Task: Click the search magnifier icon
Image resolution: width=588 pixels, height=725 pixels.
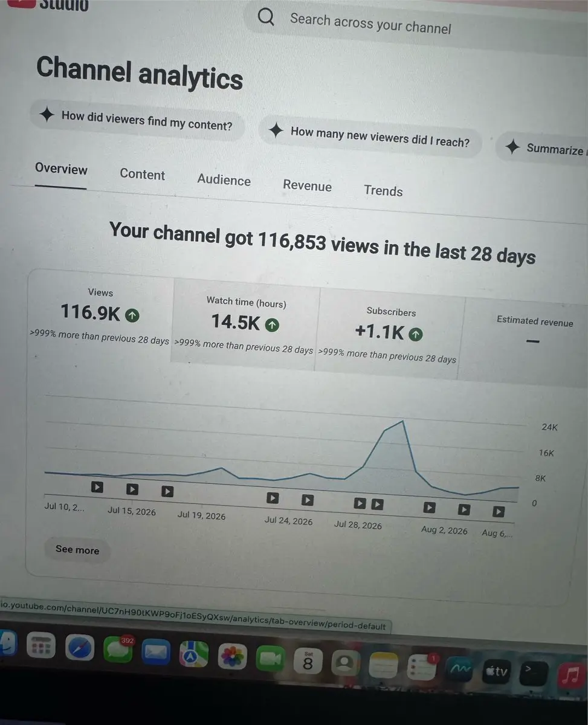Action: [x=266, y=16]
